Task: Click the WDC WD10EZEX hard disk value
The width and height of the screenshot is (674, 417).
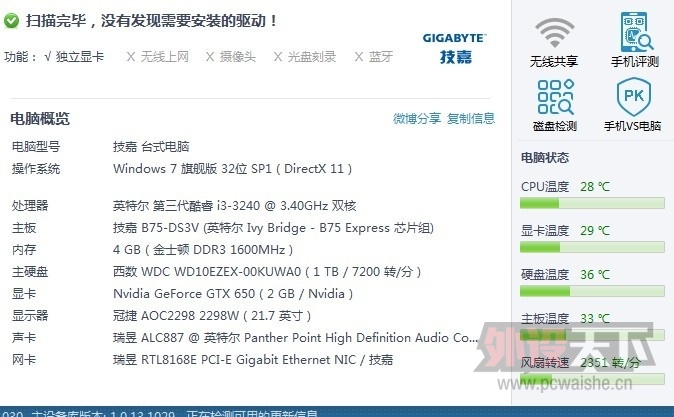Action: coord(267,272)
